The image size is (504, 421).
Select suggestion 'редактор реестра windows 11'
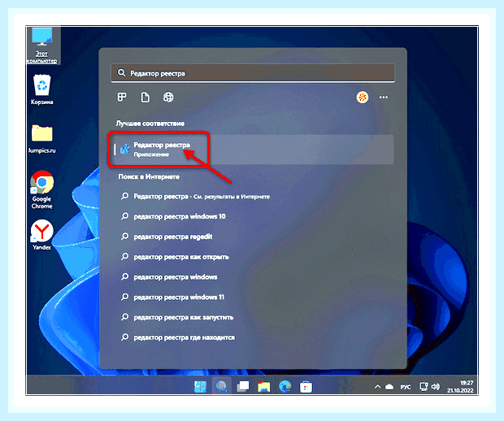coord(172,297)
